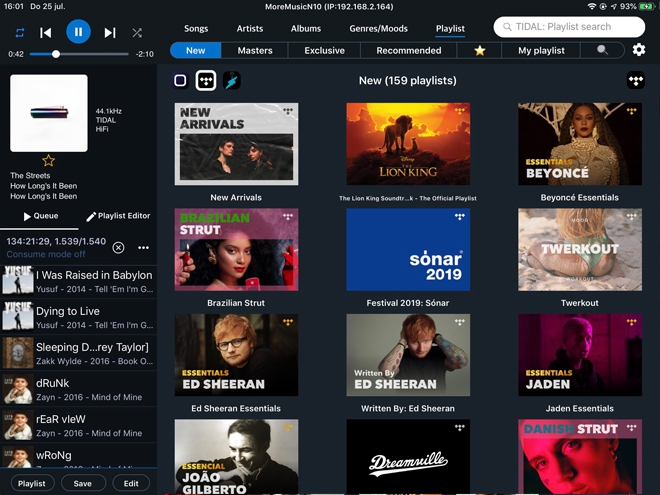Select the rounded square source icon
This screenshot has height=495, width=660.
tap(180, 80)
